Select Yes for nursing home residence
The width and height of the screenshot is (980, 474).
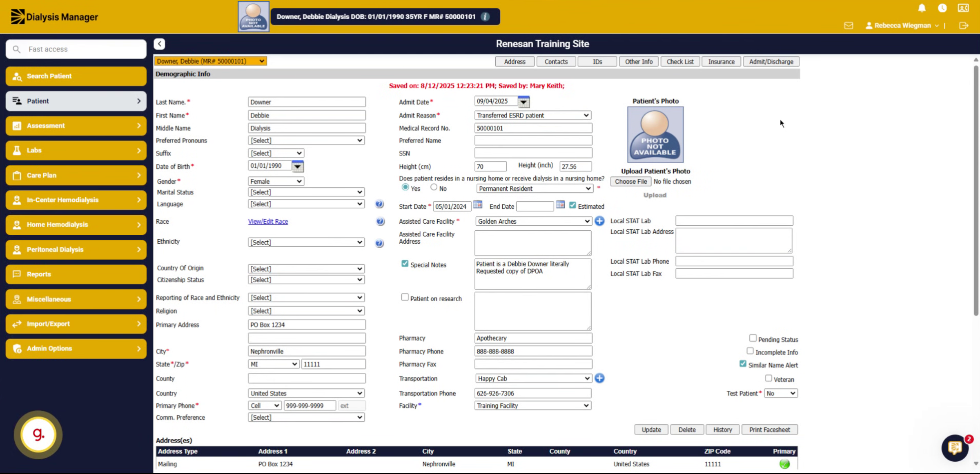405,187
